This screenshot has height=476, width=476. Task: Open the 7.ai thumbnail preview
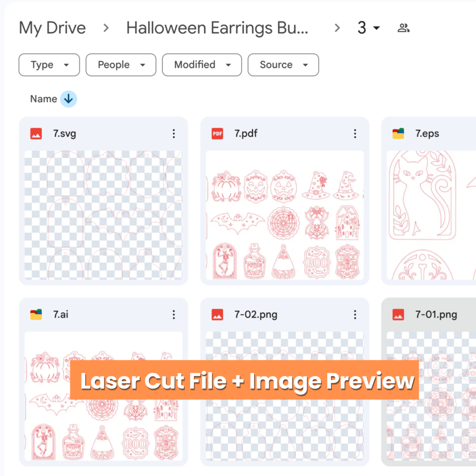pos(103,396)
